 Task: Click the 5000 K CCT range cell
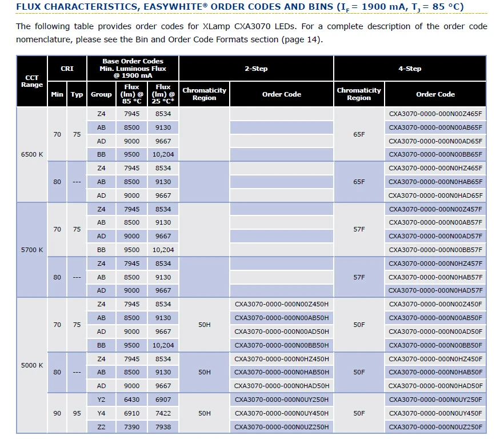click(x=32, y=365)
